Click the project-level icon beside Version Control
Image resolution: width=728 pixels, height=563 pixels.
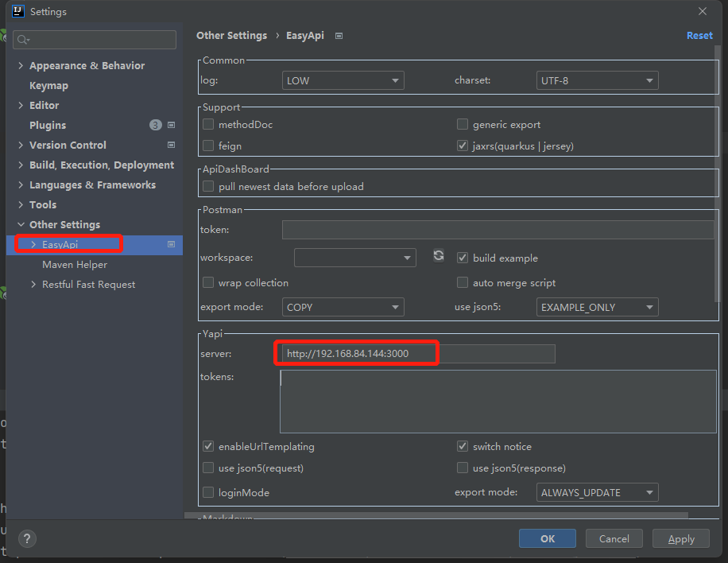[x=172, y=145]
